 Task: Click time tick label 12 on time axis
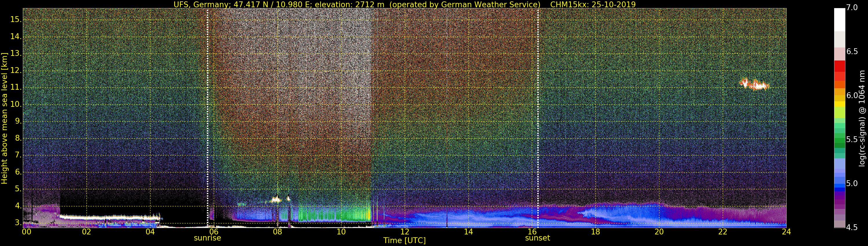405,232
